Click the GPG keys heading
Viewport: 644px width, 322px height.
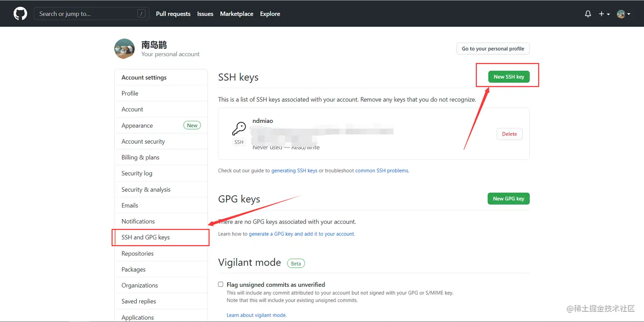239,199
